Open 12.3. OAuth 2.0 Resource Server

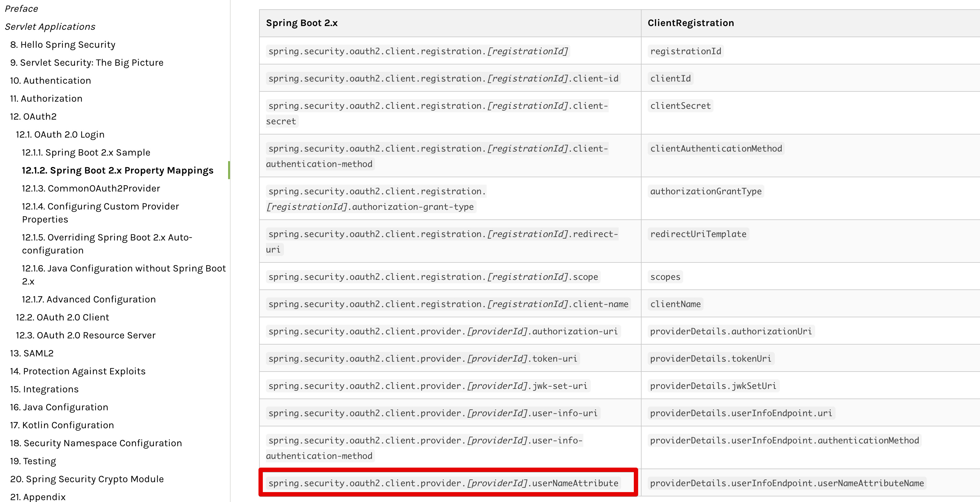click(x=86, y=335)
